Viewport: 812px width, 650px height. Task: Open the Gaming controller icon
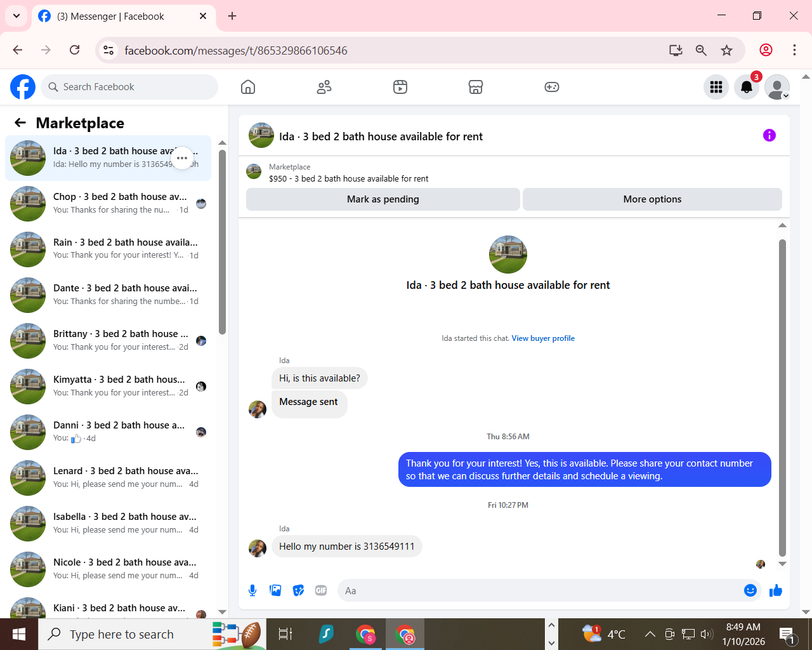[552, 87]
